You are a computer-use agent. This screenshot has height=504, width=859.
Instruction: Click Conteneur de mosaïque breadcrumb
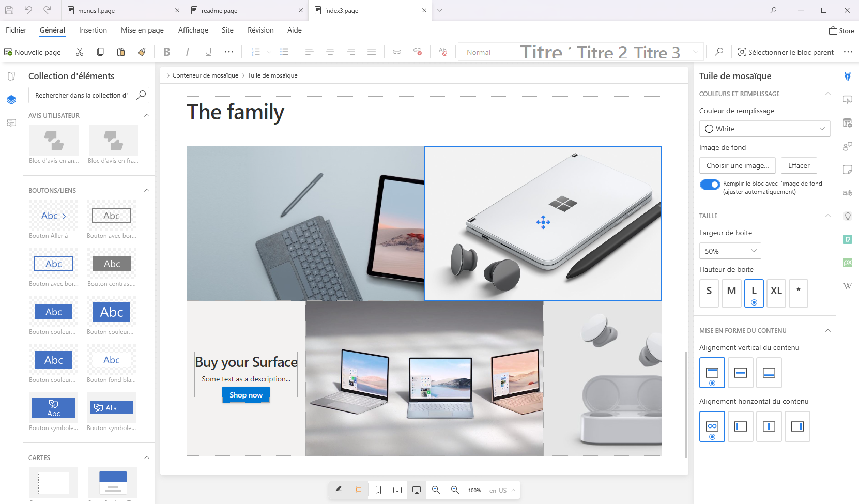click(205, 75)
